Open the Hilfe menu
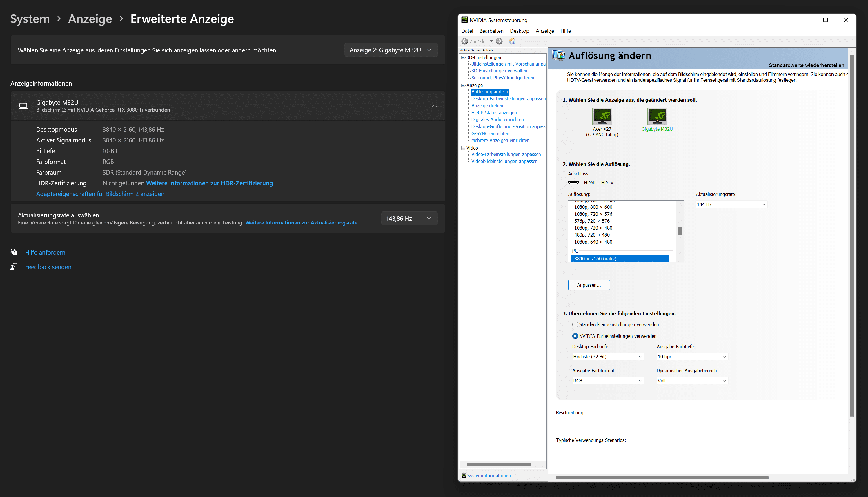Screen dimensions: 868x497 point(565,31)
